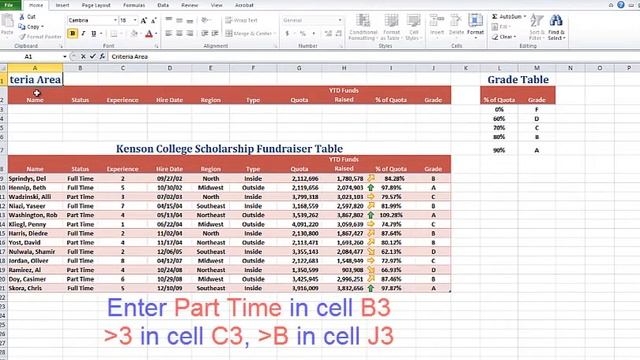
Task: Open the Find & Select dropdown
Action: [556, 27]
